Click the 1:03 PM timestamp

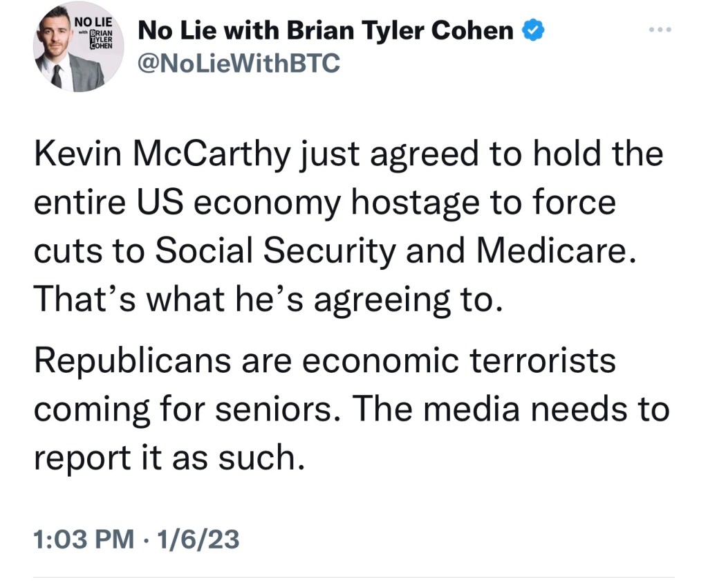pyautogui.click(x=84, y=539)
